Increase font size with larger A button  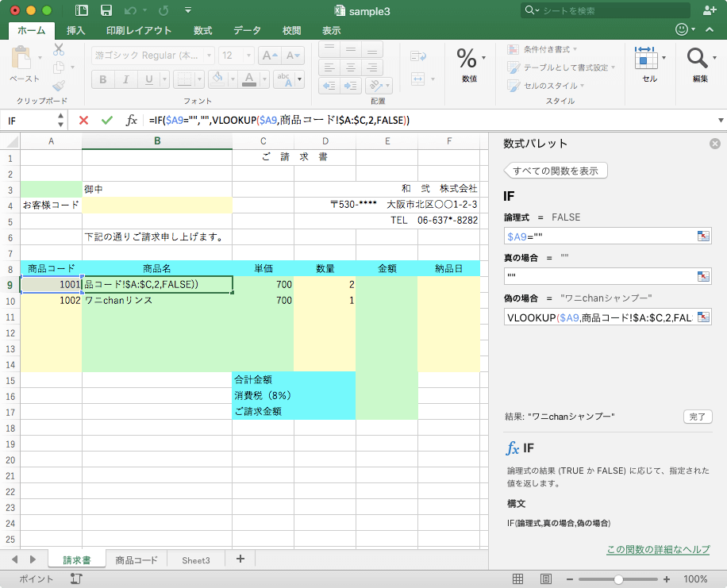(x=270, y=56)
